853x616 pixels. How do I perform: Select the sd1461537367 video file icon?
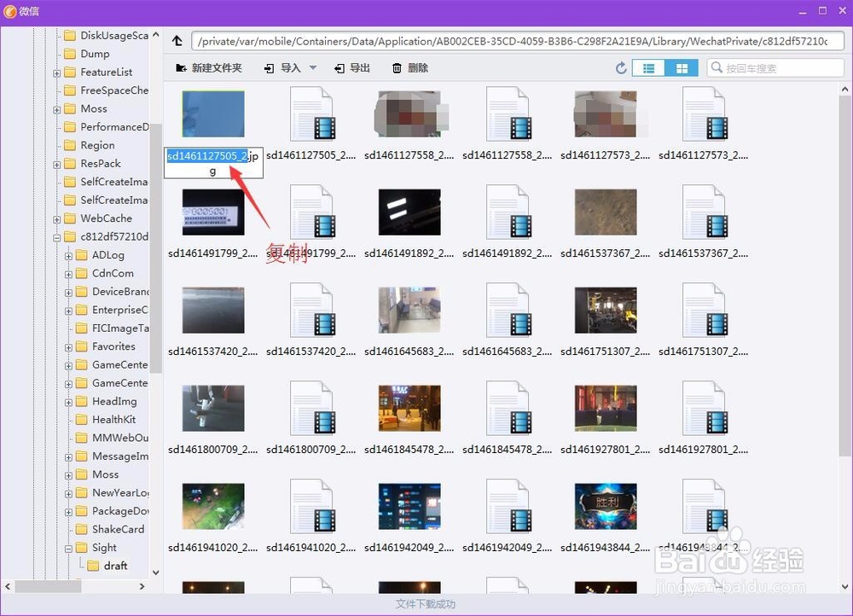click(x=705, y=212)
